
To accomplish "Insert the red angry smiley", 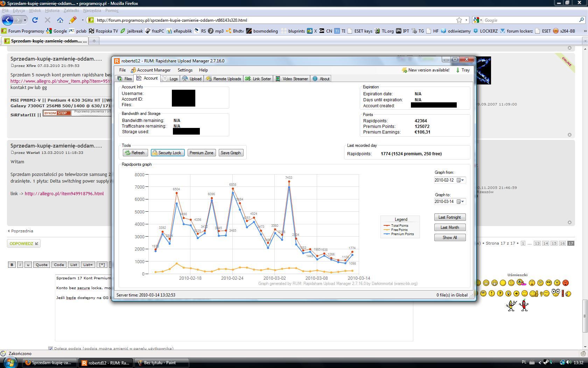I will [565, 283].
